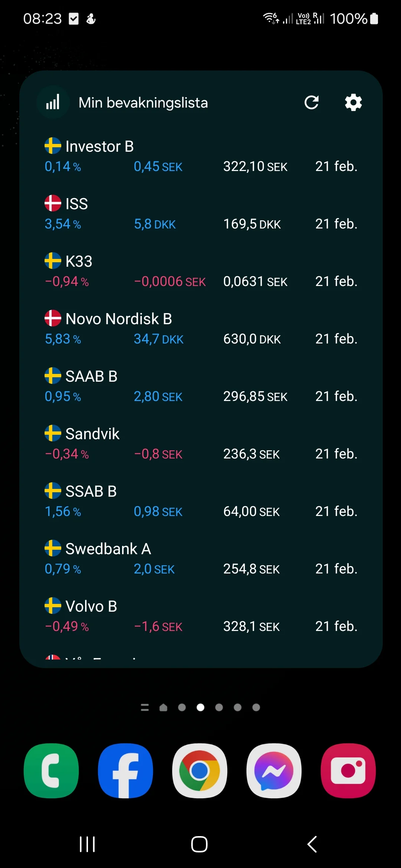Tap the bar chart widget logo
Screen dimensions: 401x868
click(x=53, y=102)
